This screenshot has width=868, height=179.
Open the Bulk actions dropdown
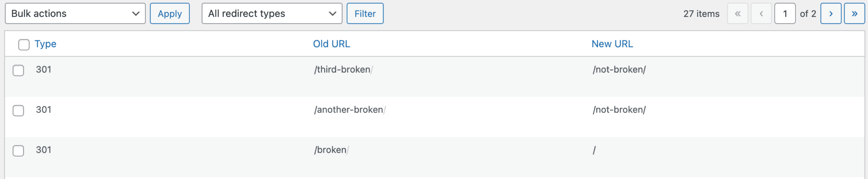75,14
